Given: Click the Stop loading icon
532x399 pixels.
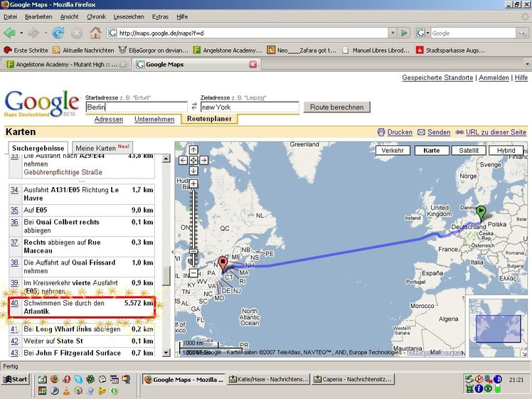Looking at the screenshot, I should coord(77,33).
